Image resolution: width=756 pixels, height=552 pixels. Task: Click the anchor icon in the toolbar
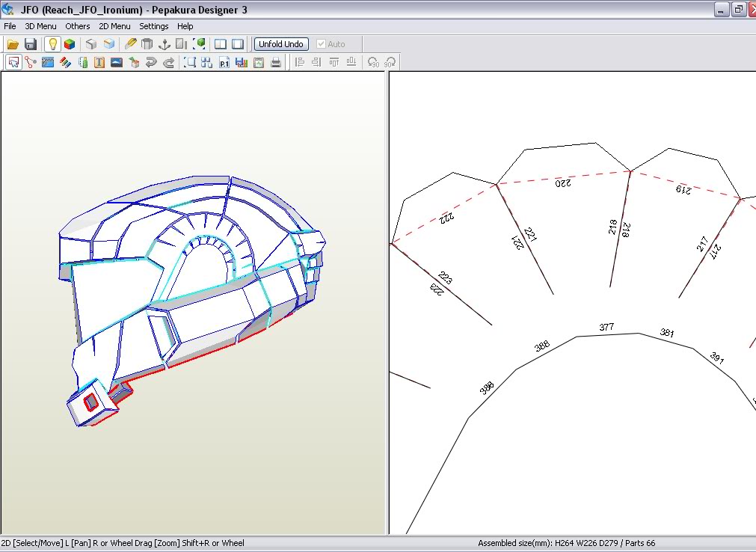click(x=165, y=44)
